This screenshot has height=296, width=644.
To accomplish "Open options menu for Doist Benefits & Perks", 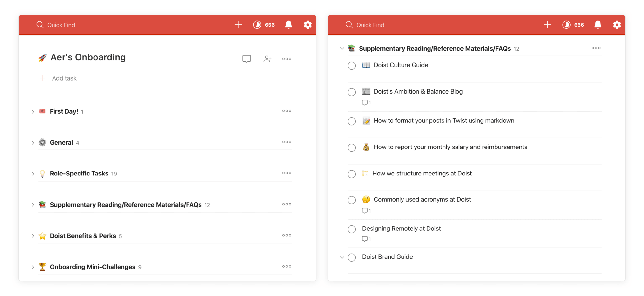I will [286, 235].
